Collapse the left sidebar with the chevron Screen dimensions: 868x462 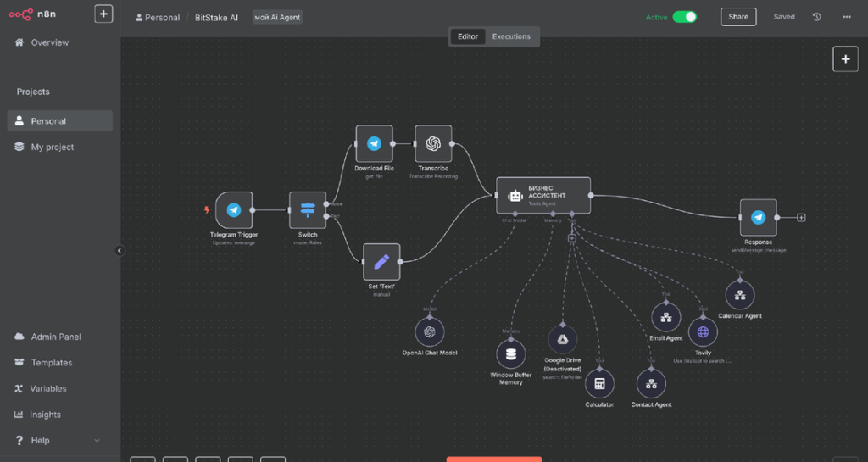(120, 250)
